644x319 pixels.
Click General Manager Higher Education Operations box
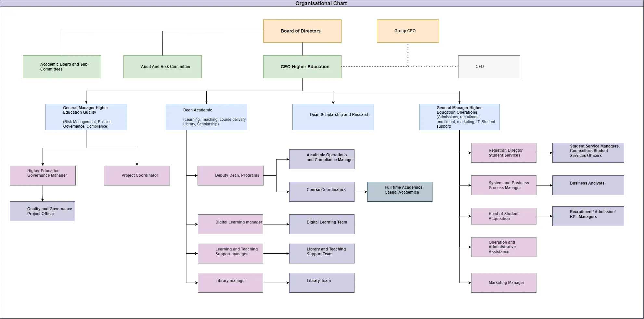[459, 117]
